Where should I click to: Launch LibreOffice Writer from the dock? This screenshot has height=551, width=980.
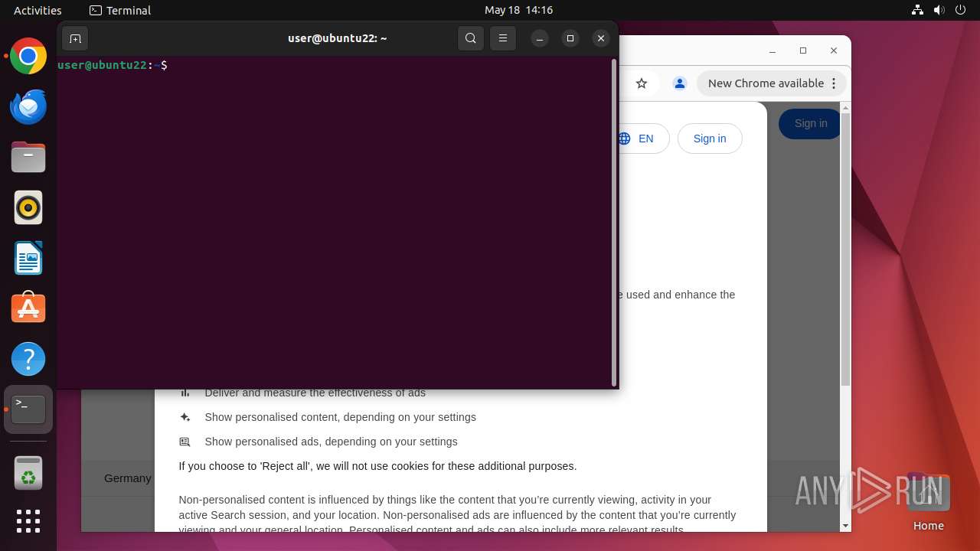(x=28, y=258)
